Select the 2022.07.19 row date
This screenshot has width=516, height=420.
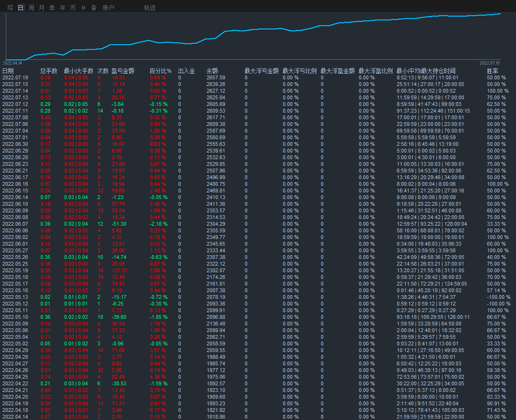pos(15,77)
